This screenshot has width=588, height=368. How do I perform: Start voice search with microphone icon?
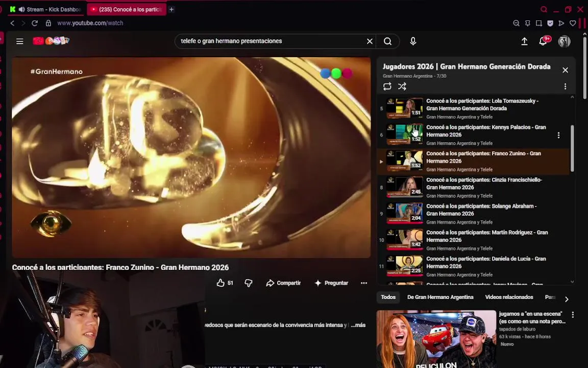(x=413, y=41)
